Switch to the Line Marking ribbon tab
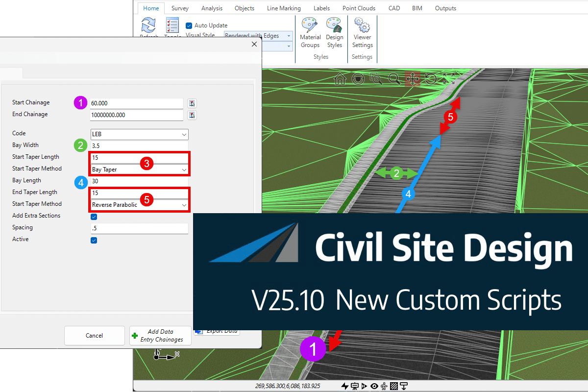The height and width of the screenshot is (392, 588). pos(284,8)
